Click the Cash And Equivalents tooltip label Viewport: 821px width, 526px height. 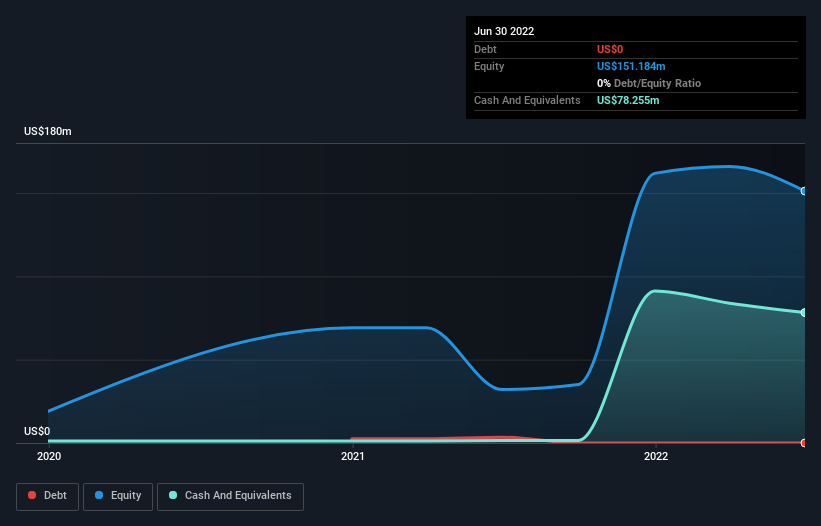527,100
